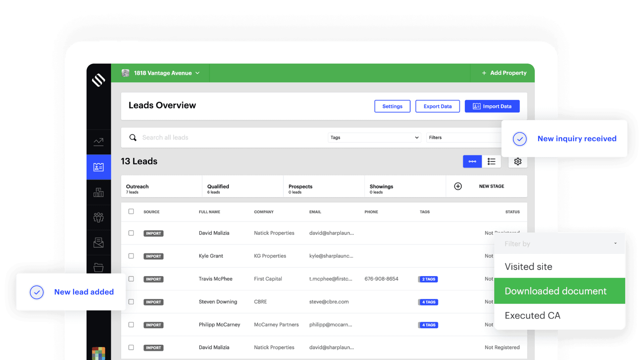The image size is (644, 360).
Task: Open the leads contact card sidebar icon
Action: point(98,167)
